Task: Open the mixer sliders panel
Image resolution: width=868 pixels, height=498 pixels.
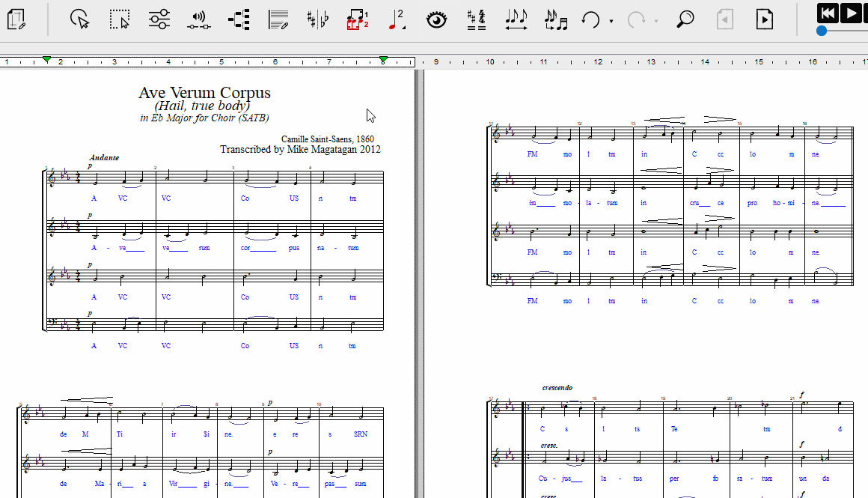Action: 159,19
